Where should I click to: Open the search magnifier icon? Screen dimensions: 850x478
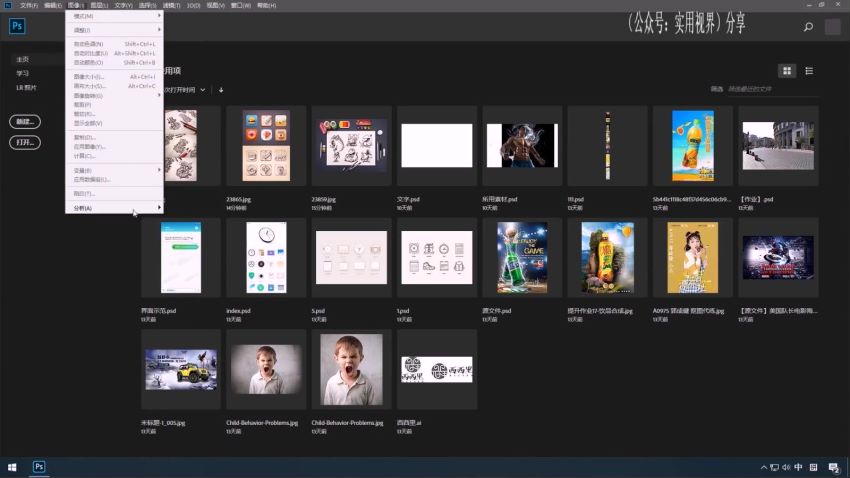click(808, 27)
